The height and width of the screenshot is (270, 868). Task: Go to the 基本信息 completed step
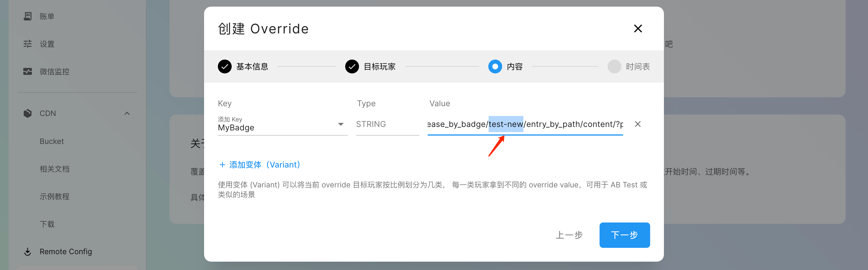coord(225,66)
